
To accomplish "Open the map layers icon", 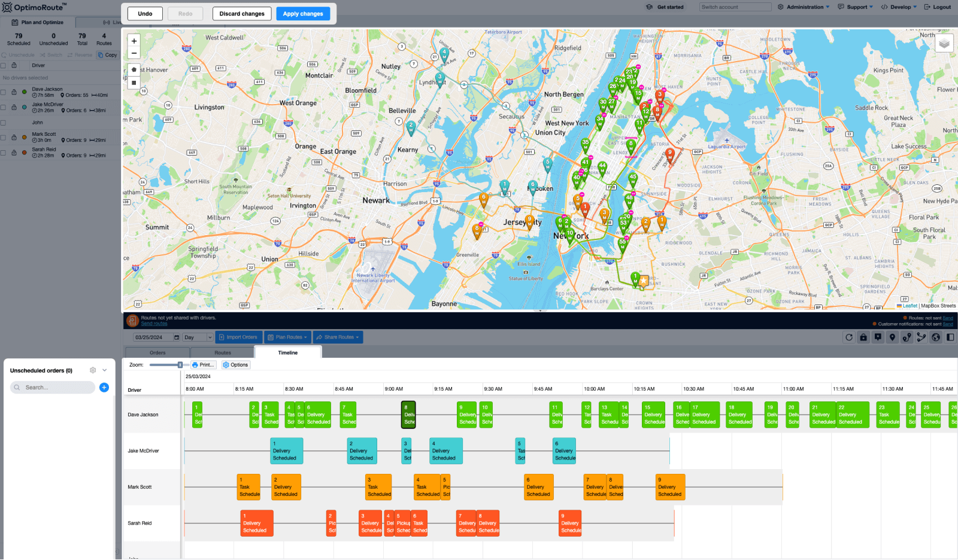I will pos(945,43).
